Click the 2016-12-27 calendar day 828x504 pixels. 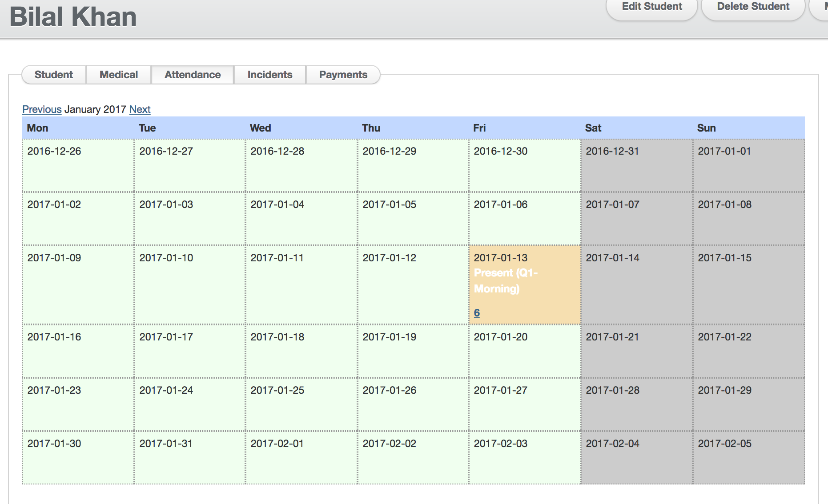click(x=190, y=165)
